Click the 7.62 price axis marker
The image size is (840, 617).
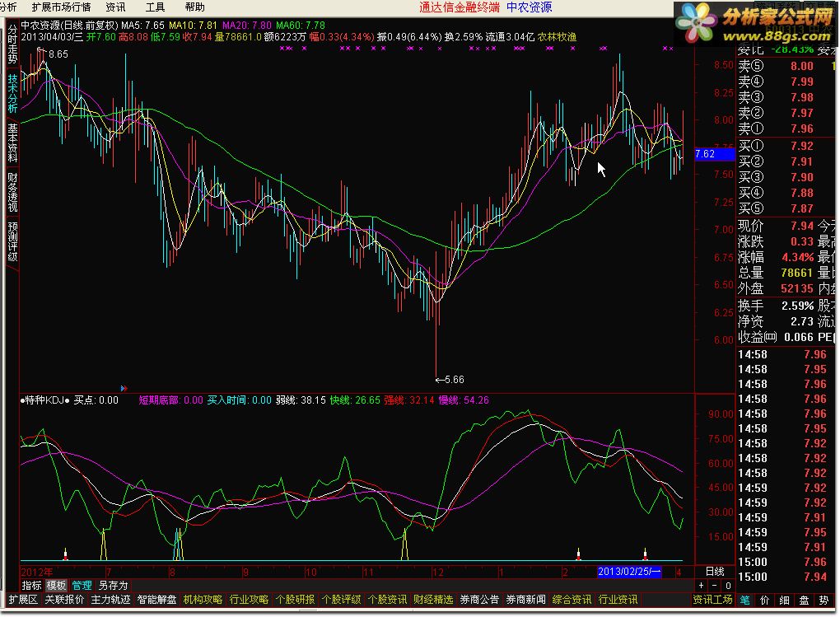(714, 154)
